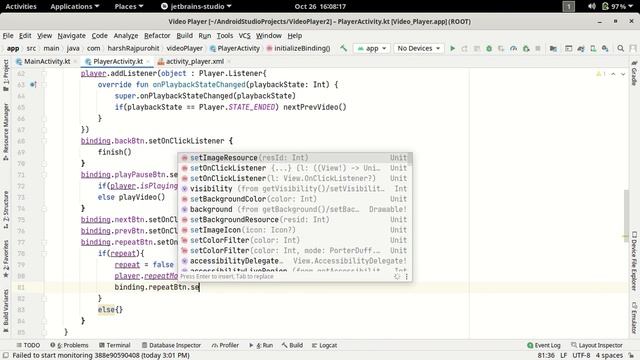Run the app with green play icon
Screen dimensions: 640x360
point(452,48)
